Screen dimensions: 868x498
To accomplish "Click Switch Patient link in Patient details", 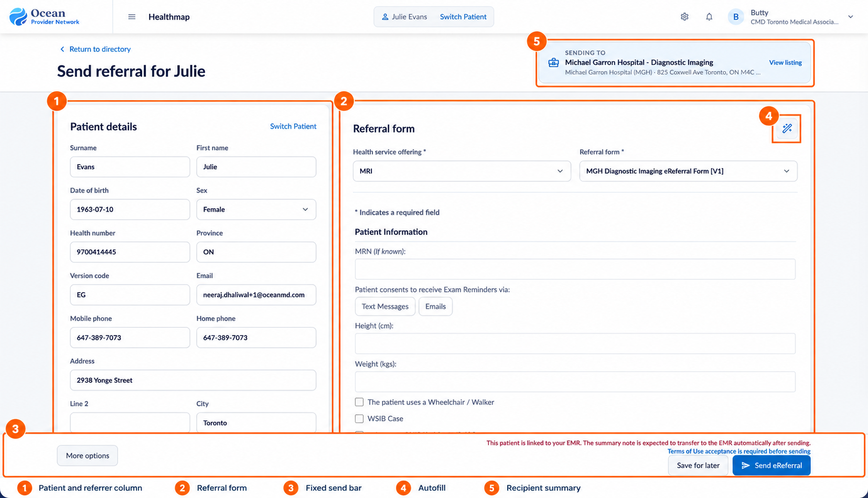I will pos(293,126).
